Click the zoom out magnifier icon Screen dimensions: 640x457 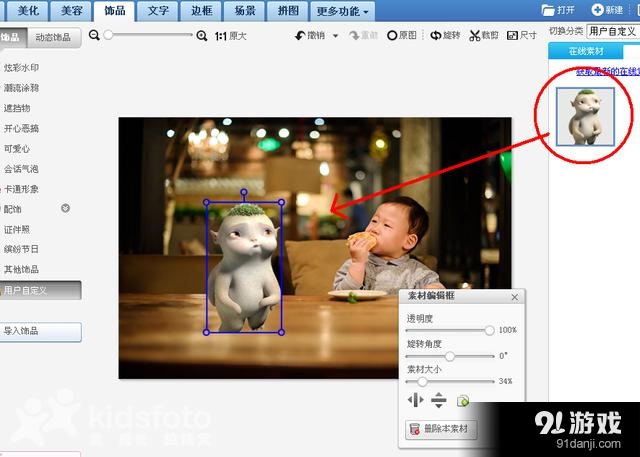94,35
